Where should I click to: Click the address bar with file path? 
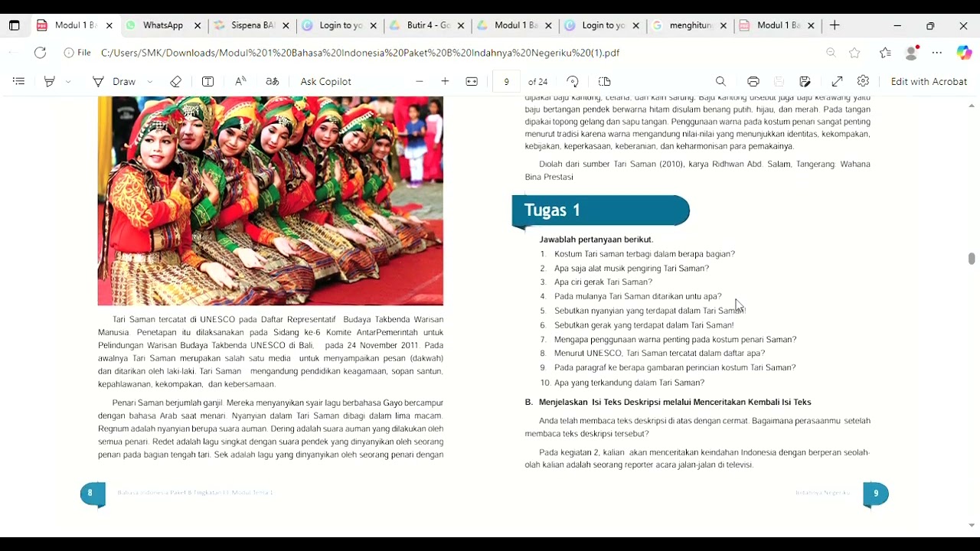point(360,53)
